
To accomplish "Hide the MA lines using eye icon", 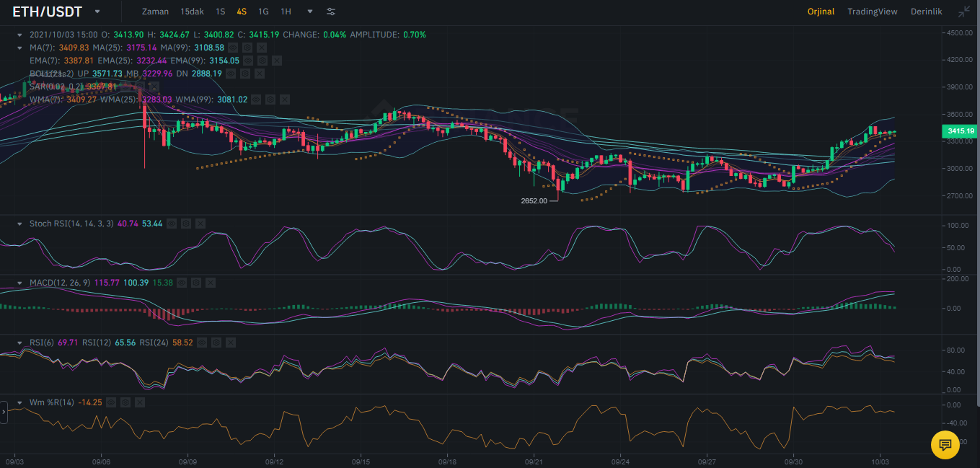I will (x=234, y=48).
